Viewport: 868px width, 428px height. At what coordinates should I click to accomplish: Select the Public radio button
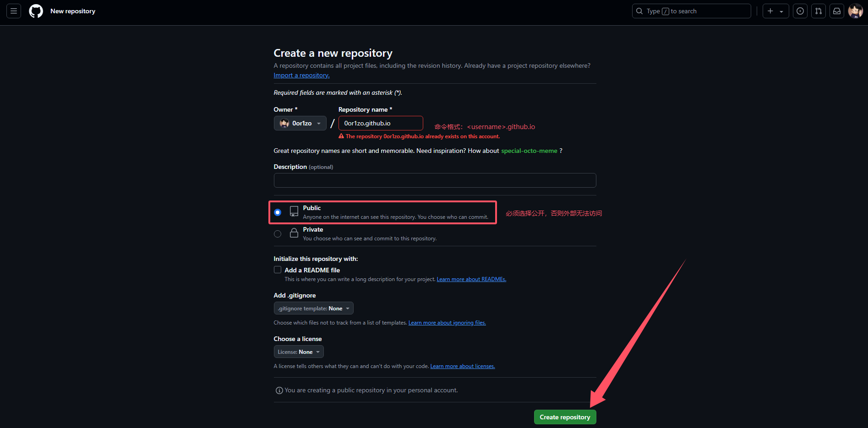[278, 212]
